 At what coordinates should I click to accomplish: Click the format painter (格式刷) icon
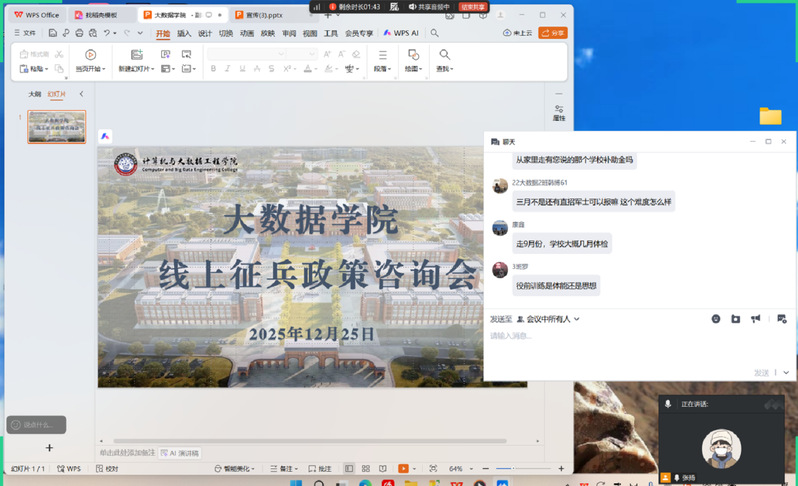34,54
